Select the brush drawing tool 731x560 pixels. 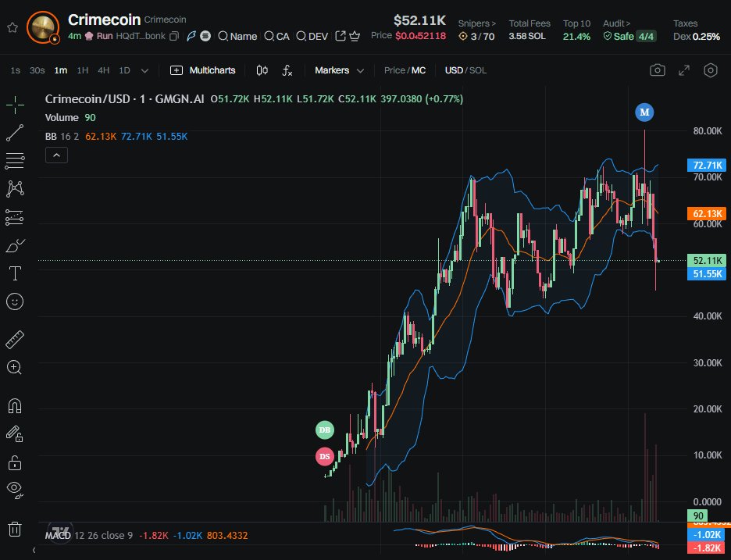point(15,245)
